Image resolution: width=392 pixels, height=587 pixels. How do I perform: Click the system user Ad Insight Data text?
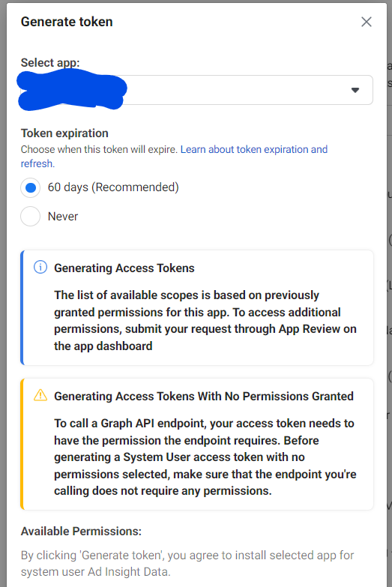click(95, 572)
